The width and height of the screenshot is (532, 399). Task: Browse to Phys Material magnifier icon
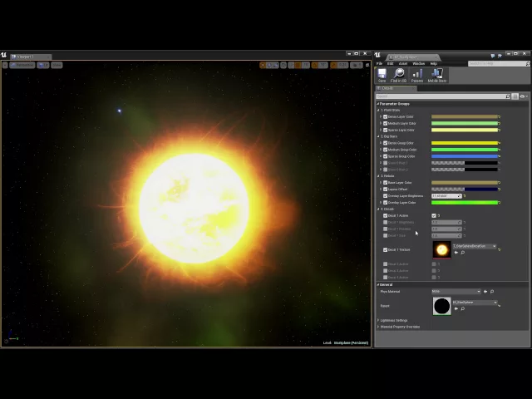pos(492,292)
